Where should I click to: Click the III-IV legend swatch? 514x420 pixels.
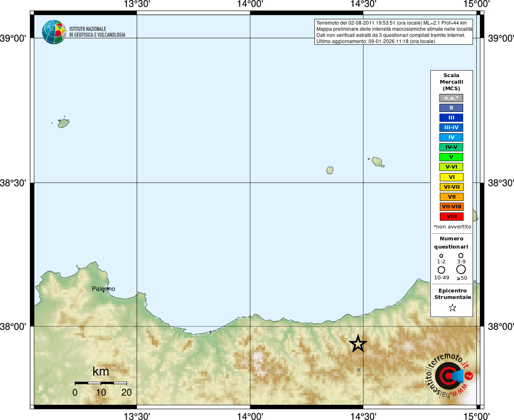(x=451, y=128)
